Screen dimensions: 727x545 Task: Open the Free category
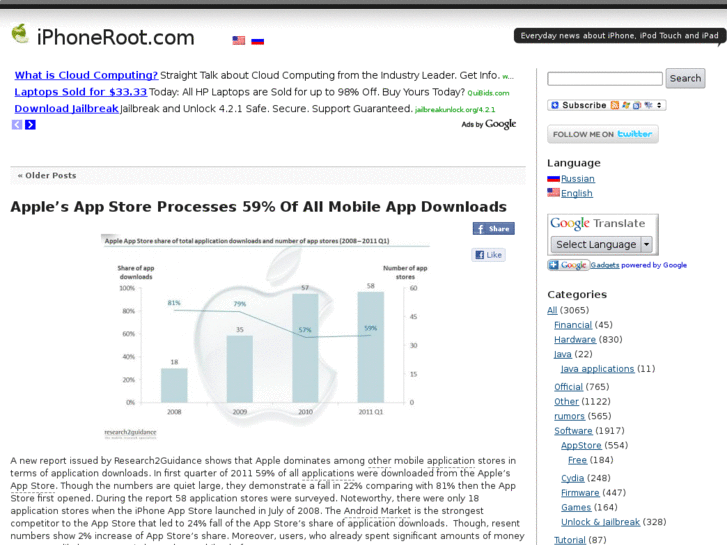click(577, 460)
